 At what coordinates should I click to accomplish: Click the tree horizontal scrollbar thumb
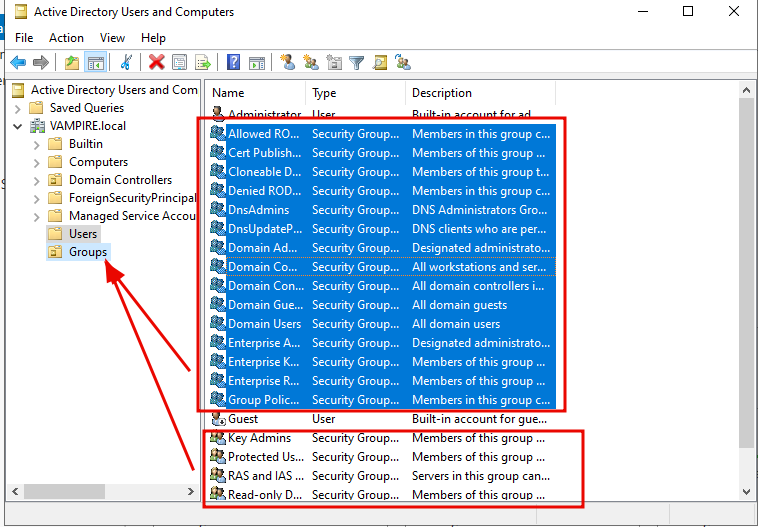click(x=64, y=492)
